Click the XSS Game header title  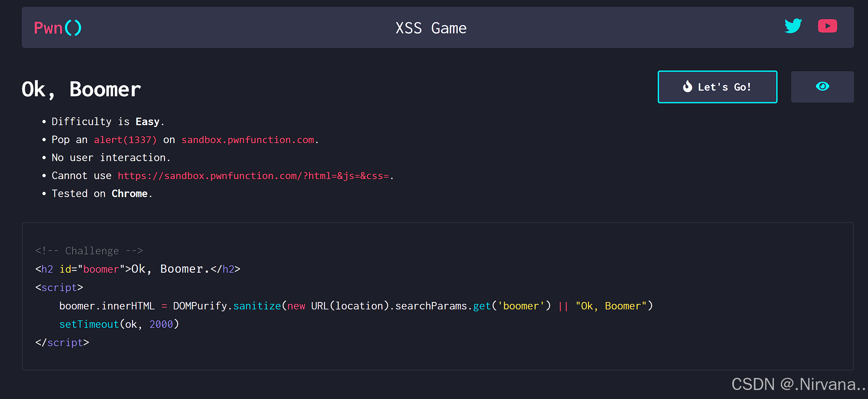click(x=431, y=28)
